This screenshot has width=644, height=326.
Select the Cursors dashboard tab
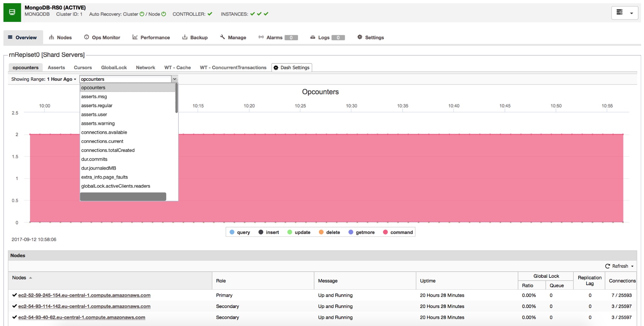(x=83, y=68)
